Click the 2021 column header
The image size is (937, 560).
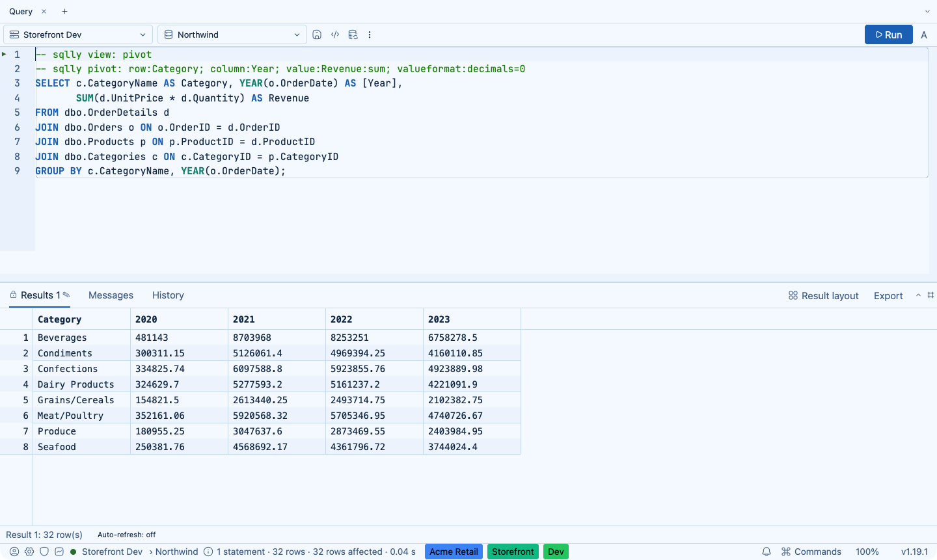coord(277,319)
